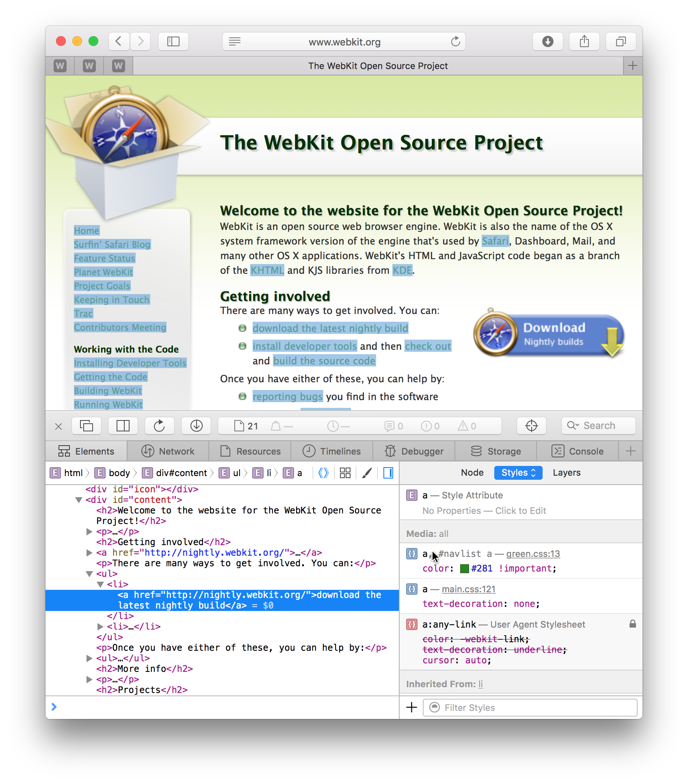Click the Building WebKit link on the page

(x=108, y=390)
